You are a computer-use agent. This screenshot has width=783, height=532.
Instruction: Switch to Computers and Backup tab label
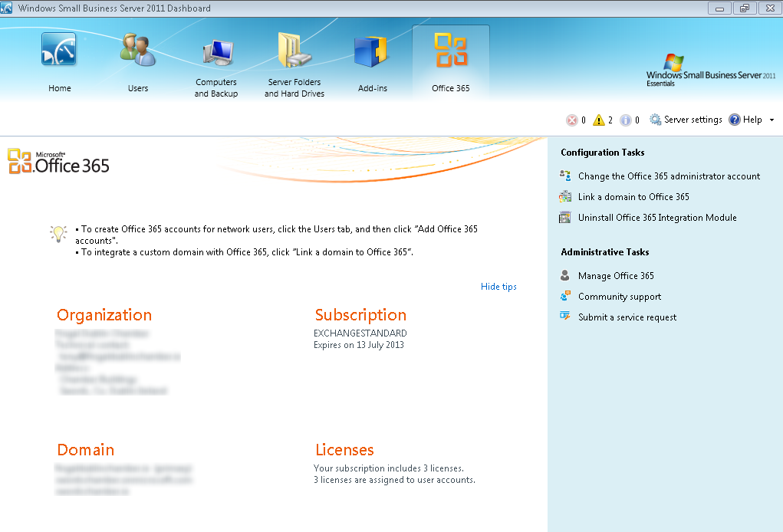coord(215,88)
